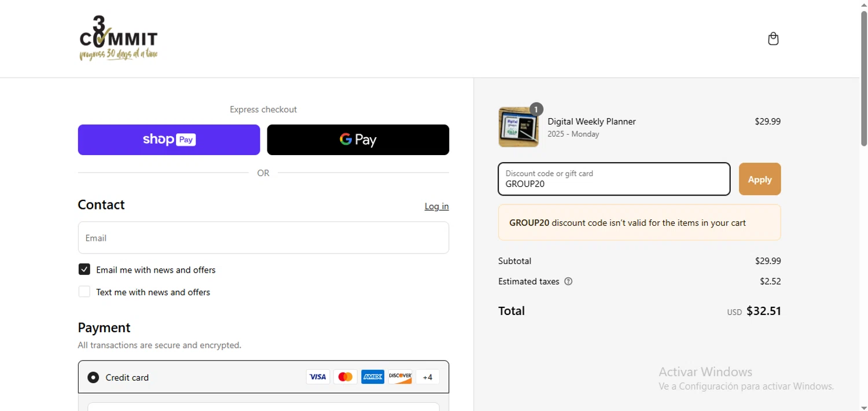868x411 pixels.
Task: Click the GROUP20 invalid discount message
Action: click(x=639, y=222)
